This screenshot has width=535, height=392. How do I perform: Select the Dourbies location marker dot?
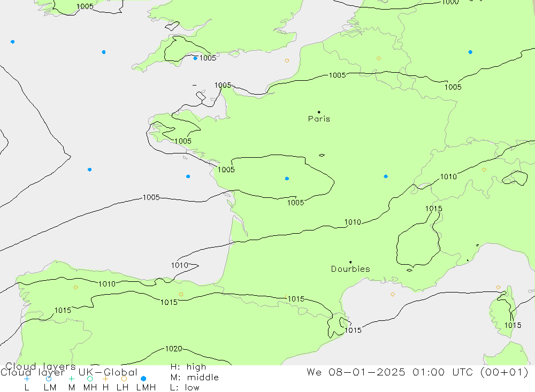(x=350, y=262)
